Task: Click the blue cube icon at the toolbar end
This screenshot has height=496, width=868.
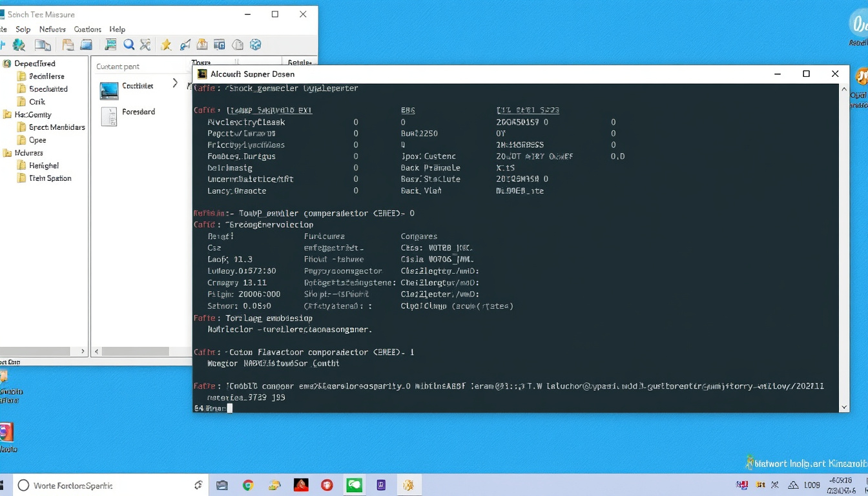Action: click(x=255, y=45)
